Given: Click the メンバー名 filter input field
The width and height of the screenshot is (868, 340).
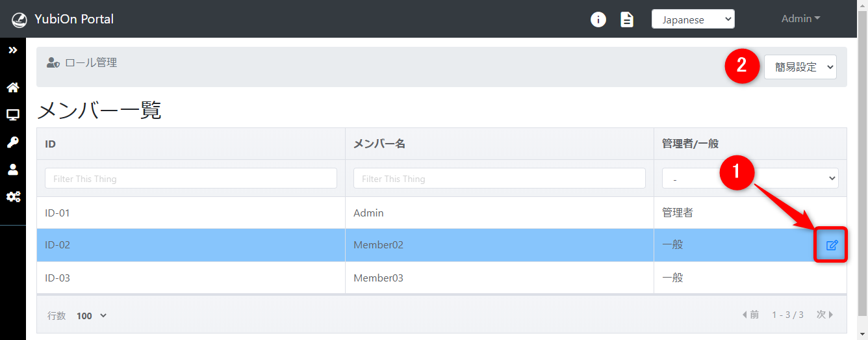Looking at the screenshot, I should coord(499,178).
